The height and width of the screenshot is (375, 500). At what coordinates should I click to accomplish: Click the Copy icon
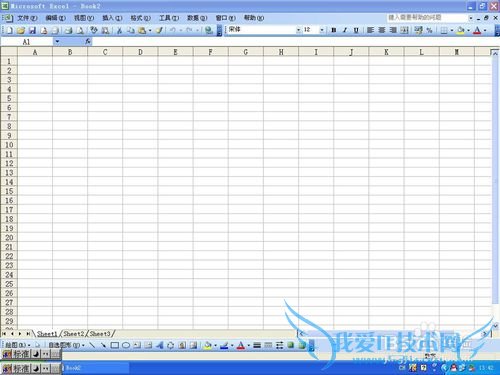[131, 30]
